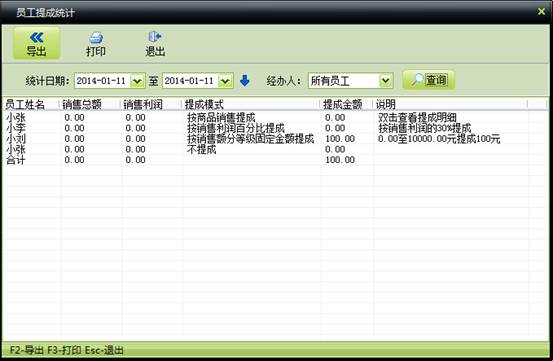
Task: Click the 提成模式 column header
Action: click(x=251, y=104)
